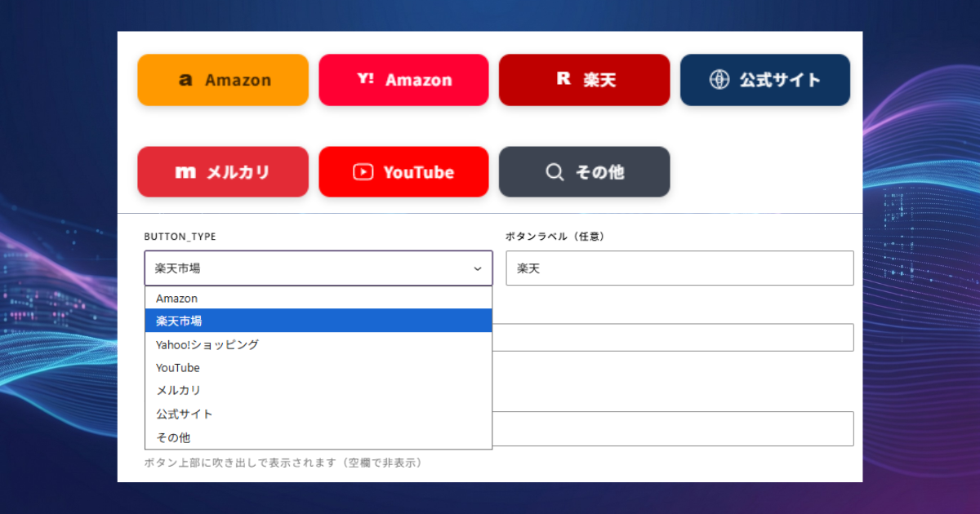Click the globe icon on 公式サイト
This screenshot has height=514, width=980.
(x=719, y=80)
